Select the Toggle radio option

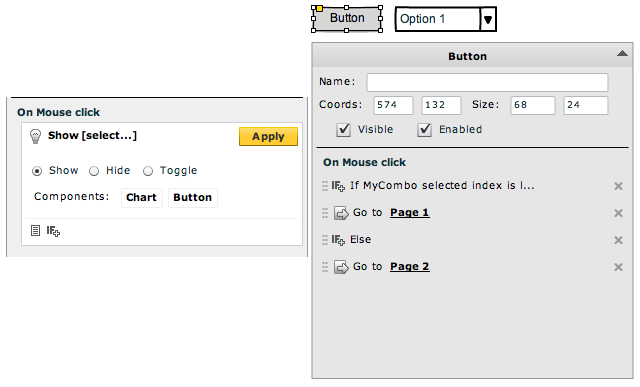(148, 171)
